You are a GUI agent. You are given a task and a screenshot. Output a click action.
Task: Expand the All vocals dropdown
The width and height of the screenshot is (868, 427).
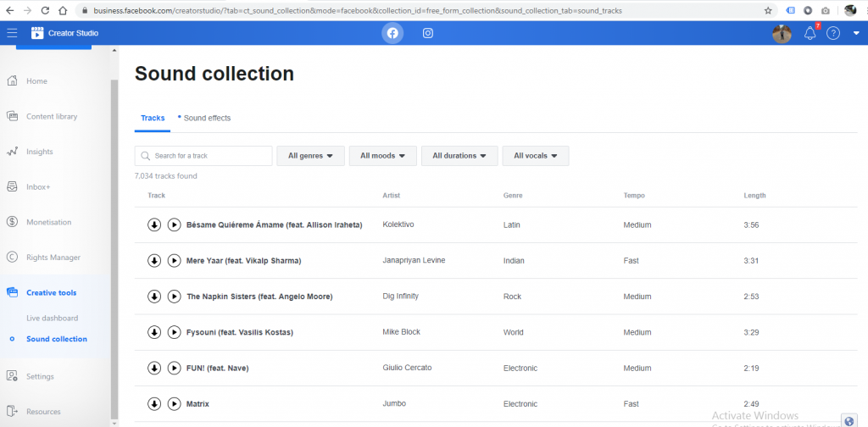coord(535,156)
